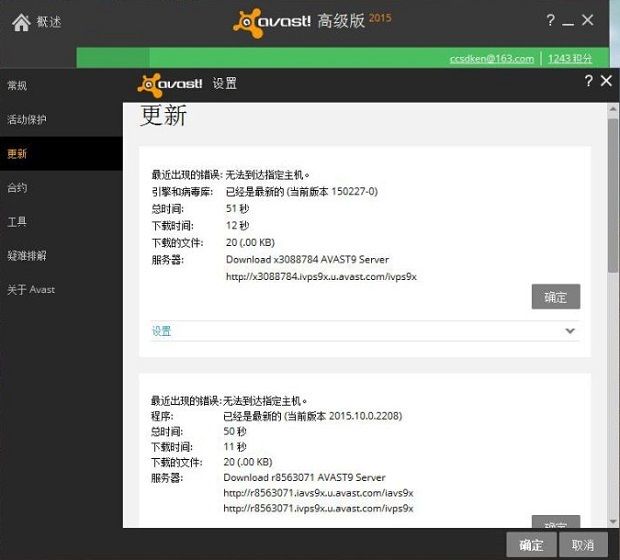This screenshot has width=620, height=560.
Task: Select 合约 settings tab
Action: point(17,187)
